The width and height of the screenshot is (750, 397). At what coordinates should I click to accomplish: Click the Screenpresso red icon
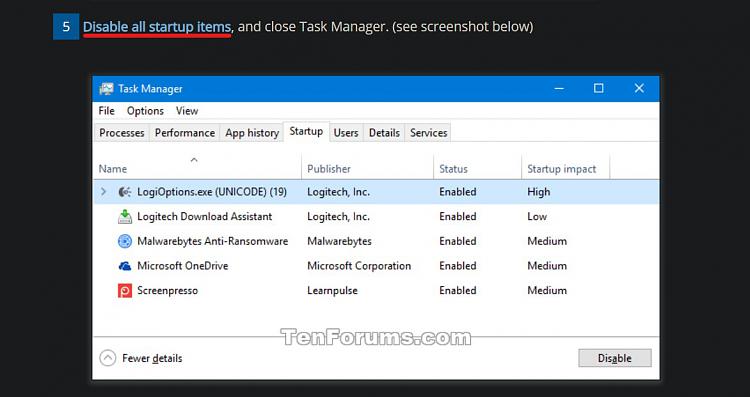pos(124,290)
